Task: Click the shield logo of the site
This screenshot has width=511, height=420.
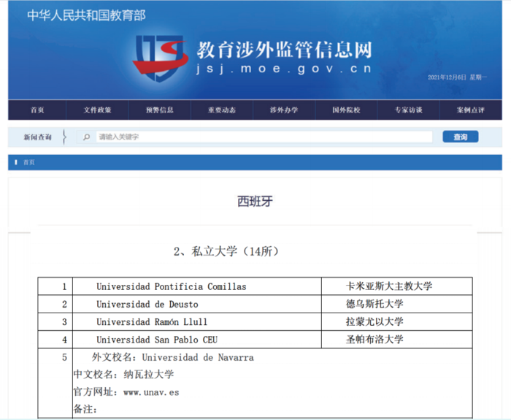Action: [161, 58]
